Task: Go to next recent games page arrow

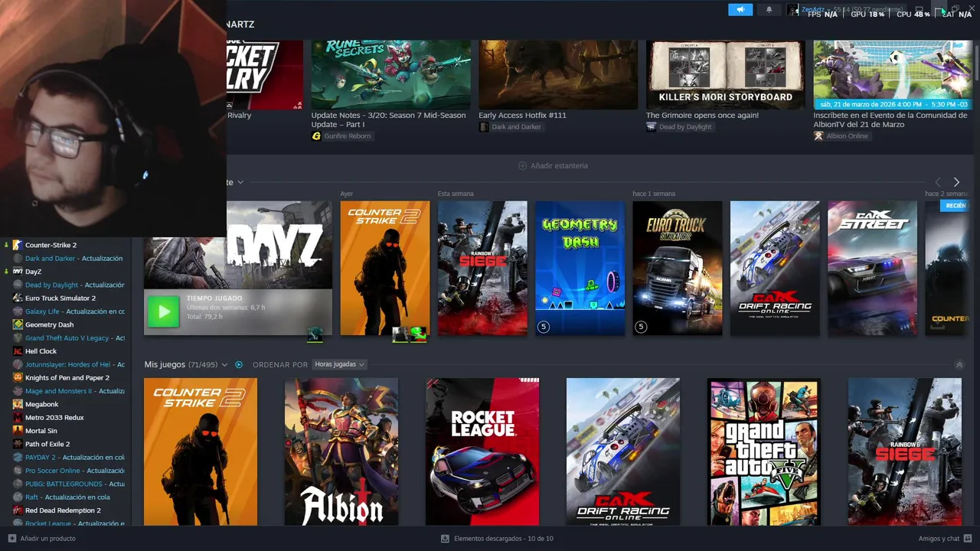Action: coord(956,182)
